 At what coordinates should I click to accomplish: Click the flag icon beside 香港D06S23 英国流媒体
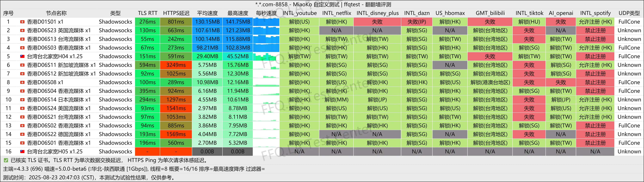[x=22, y=30]
